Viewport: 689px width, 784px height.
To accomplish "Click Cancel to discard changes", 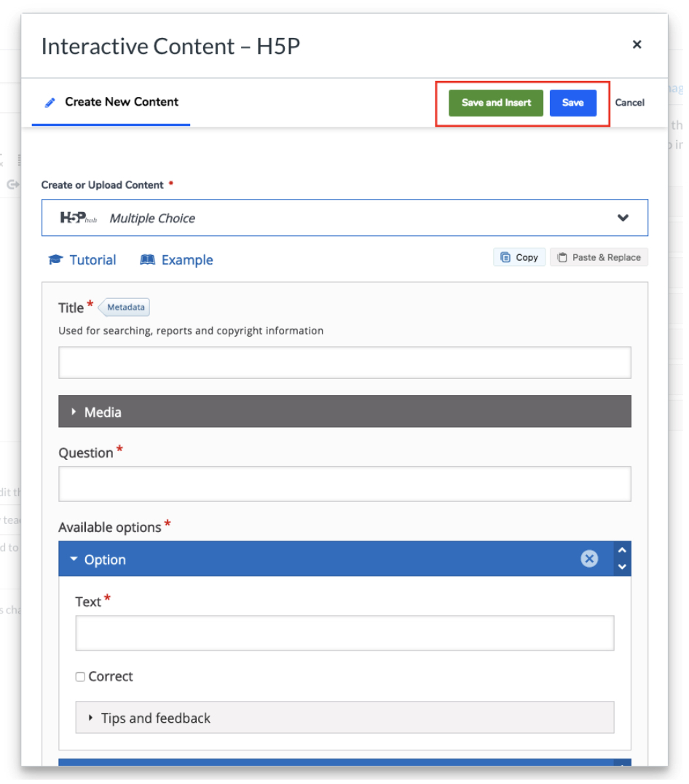I will (629, 103).
